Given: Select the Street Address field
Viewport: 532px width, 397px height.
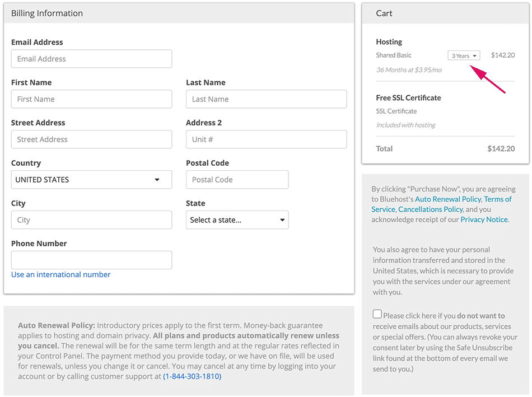Looking at the screenshot, I should pos(91,139).
